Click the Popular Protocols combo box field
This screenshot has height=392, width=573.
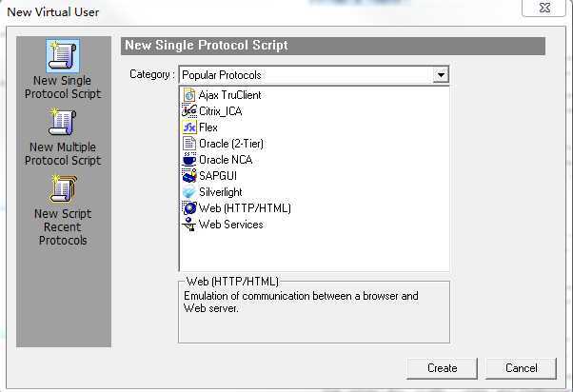click(305, 75)
